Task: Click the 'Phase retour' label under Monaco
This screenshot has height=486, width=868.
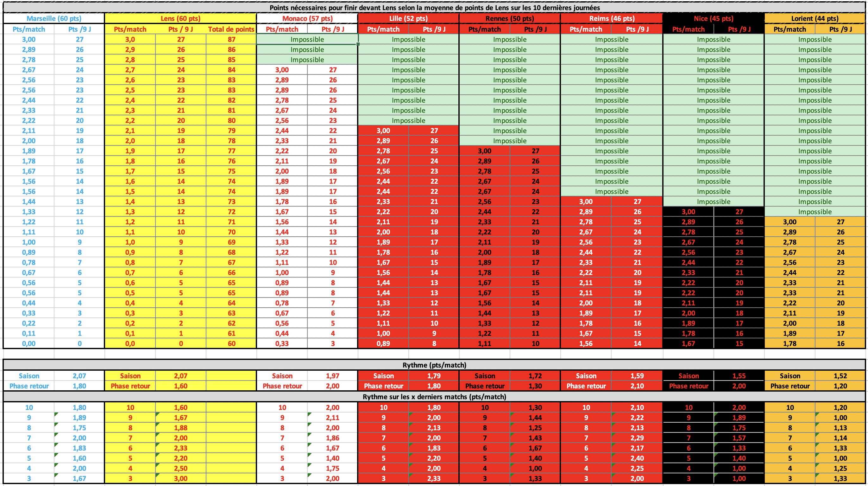Action: click(282, 386)
